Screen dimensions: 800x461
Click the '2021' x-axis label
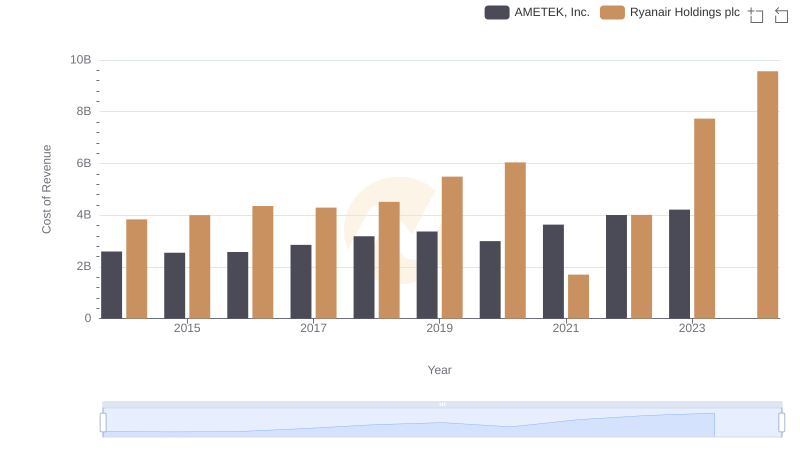coord(566,328)
